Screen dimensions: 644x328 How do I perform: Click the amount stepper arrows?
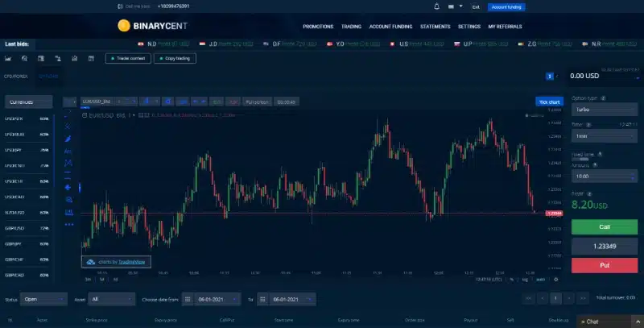(x=633, y=176)
